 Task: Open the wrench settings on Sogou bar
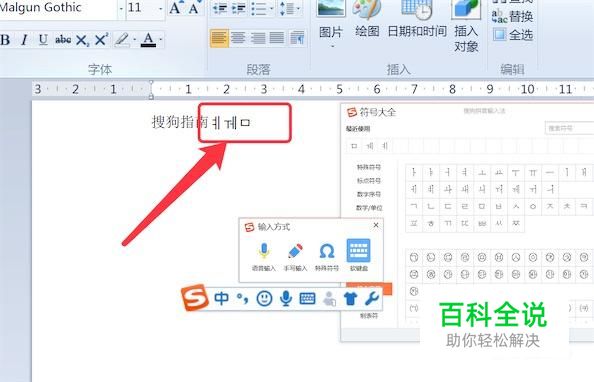coord(372,299)
